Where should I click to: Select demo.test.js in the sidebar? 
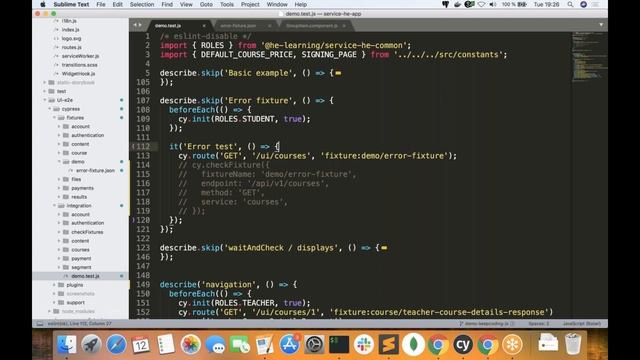click(85, 276)
